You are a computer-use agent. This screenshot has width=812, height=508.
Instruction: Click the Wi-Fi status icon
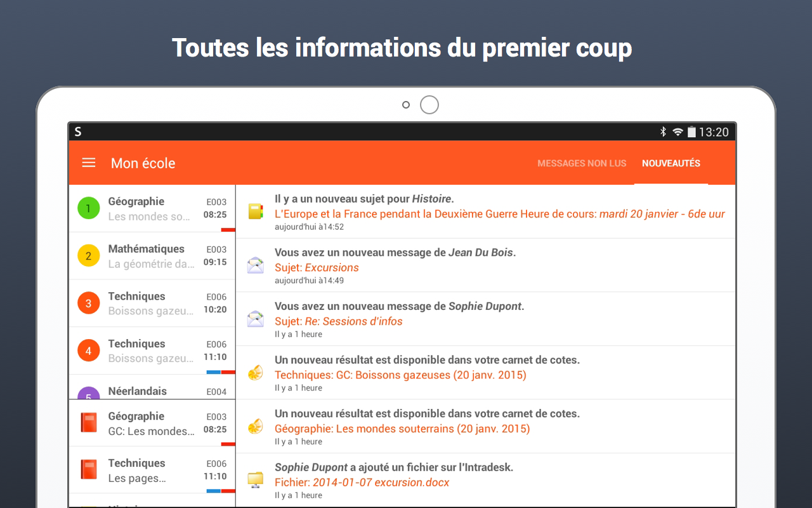tap(676, 131)
